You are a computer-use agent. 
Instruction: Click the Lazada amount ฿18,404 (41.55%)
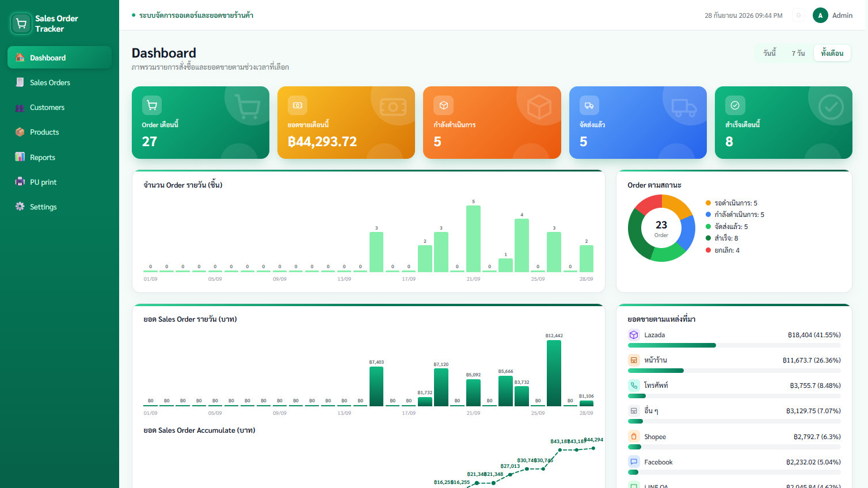click(x=814, y=335)
